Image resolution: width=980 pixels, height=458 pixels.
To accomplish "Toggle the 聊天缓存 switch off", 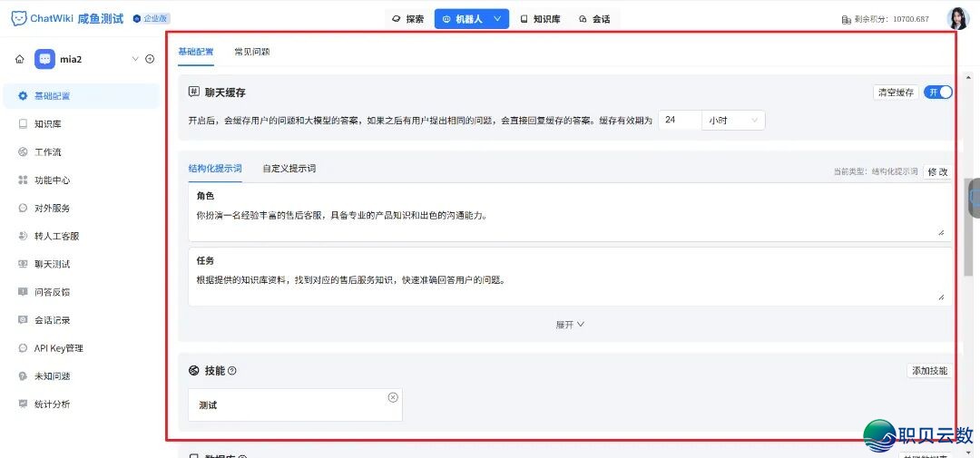I will pyautogui.click(x=938, y=93).
